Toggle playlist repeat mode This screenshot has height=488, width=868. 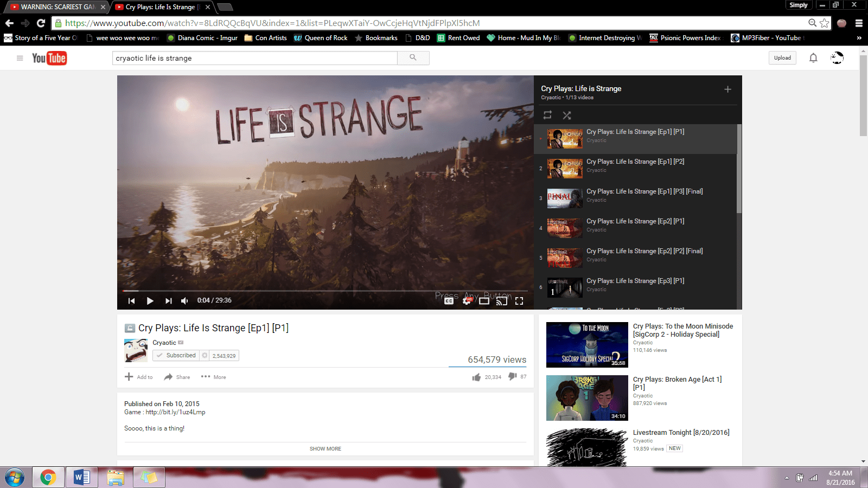547,115
